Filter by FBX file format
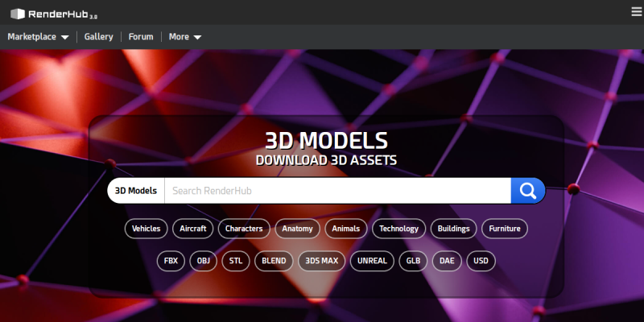The height and width of the screenshot is (322, 644). click(171, 261)
